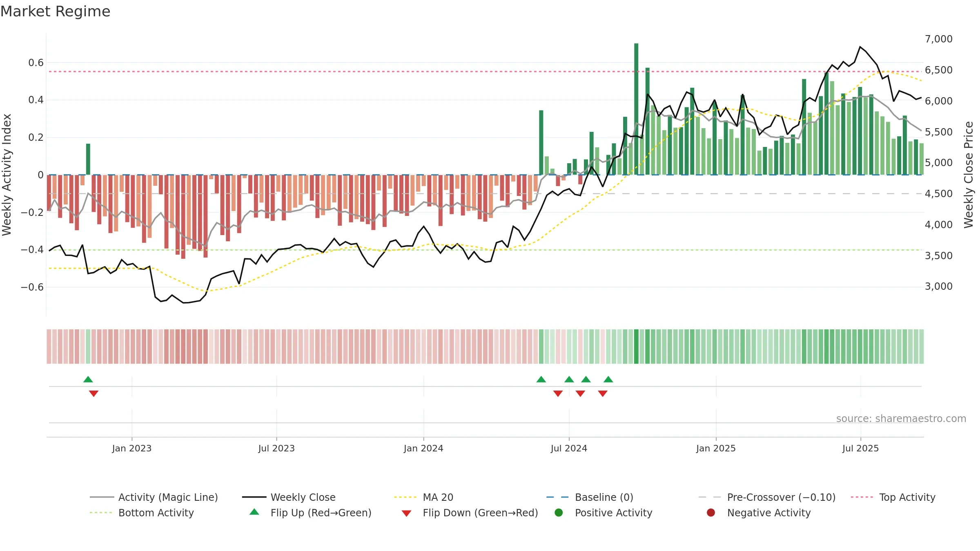This screenshot has height=551, width=980.
Task: Click the Jan 2025 x-axis label
Action: [x=716, y=448]
